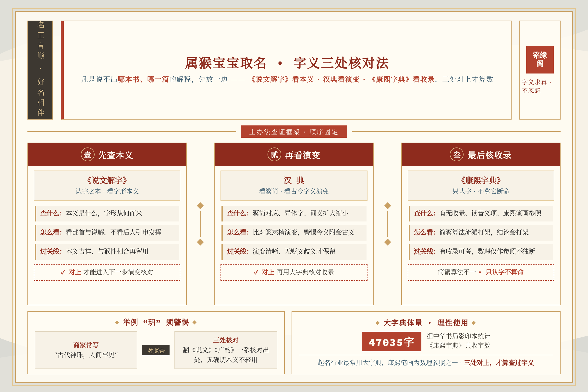The image size is (588, 392).
Task: Click subtitle 看繁简 · 看古今字义演变
Action: 294,191
